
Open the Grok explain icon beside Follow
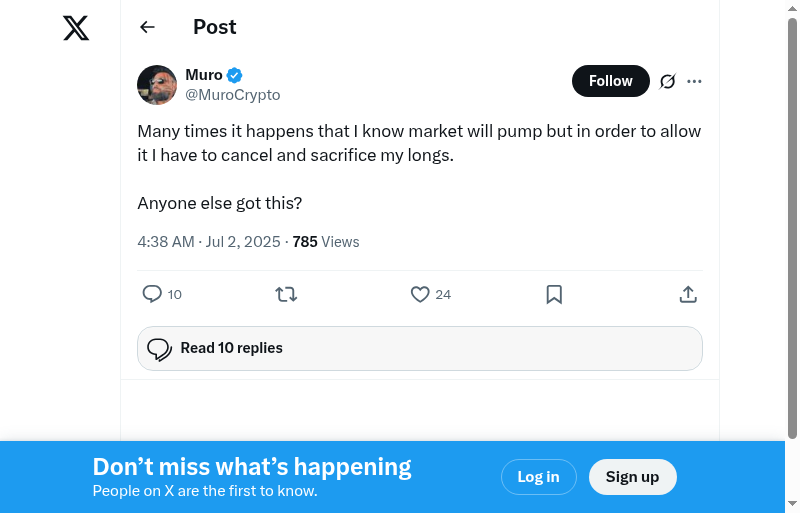668,81
